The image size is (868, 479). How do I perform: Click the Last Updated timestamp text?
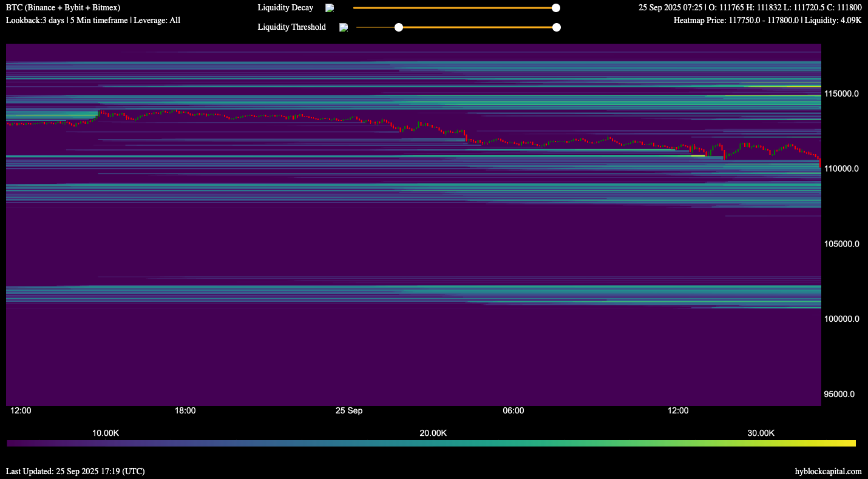pyautogui.click(x=75, y=471)
